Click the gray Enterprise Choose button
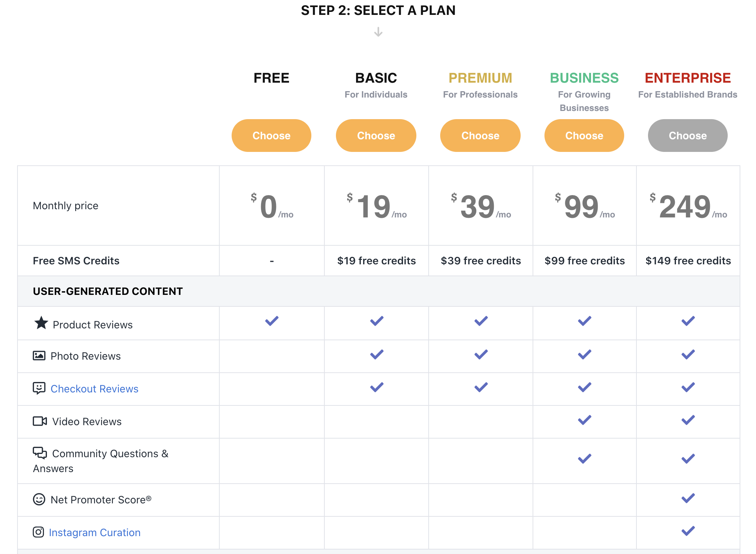The height and width of the screenshot is (554, 756). click(687, 136)
